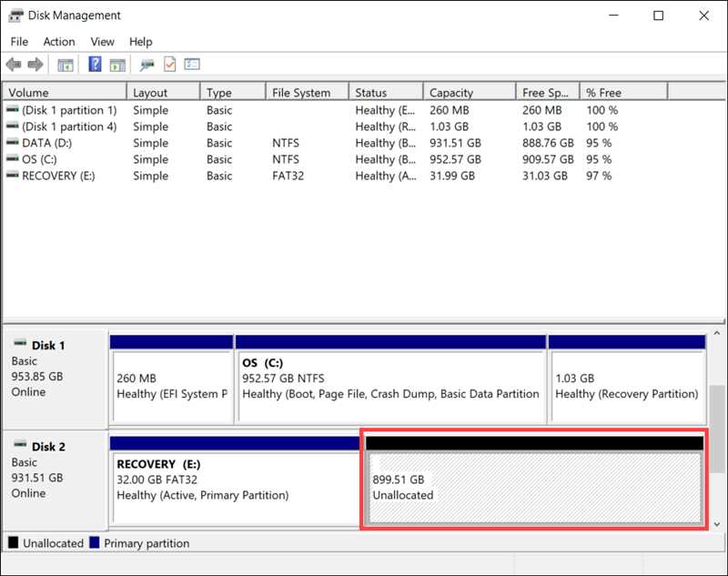Open the Help question mark toolbar icon
The width and height of the screenshot is (728, 576).
tap(95, 64)
